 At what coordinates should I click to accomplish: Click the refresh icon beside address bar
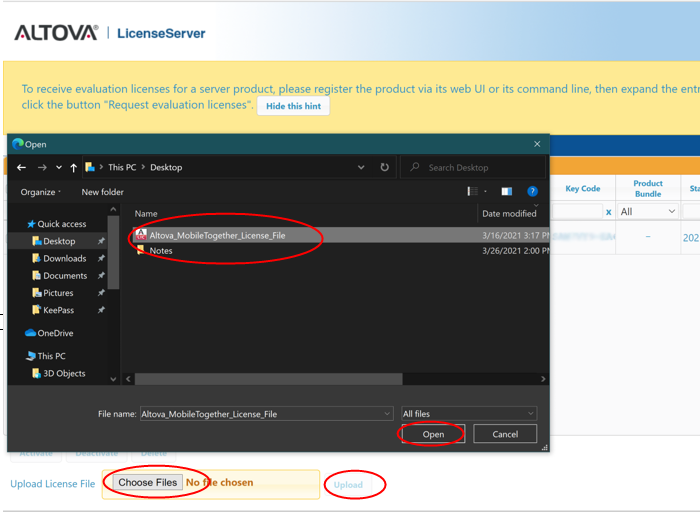(384, 168)
